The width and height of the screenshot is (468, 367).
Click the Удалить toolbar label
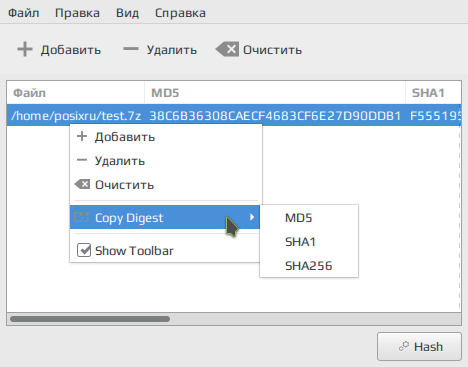172,50
